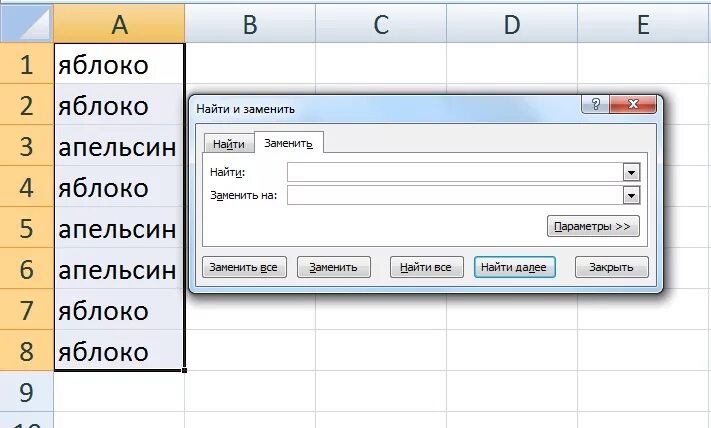Viewport: 711px width, 428px height.
Task: Open the Найти field dropdown arrow
Action: [631, 172]
